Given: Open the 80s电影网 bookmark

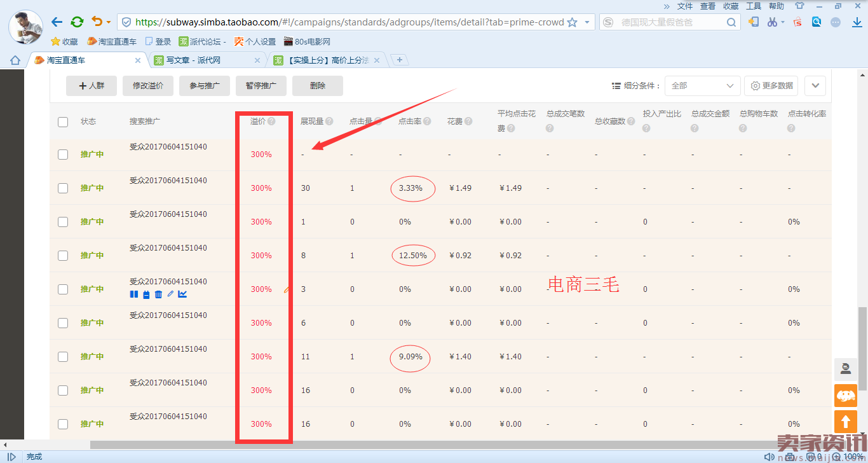Looking at the screenshot, I should click(308, 41).
